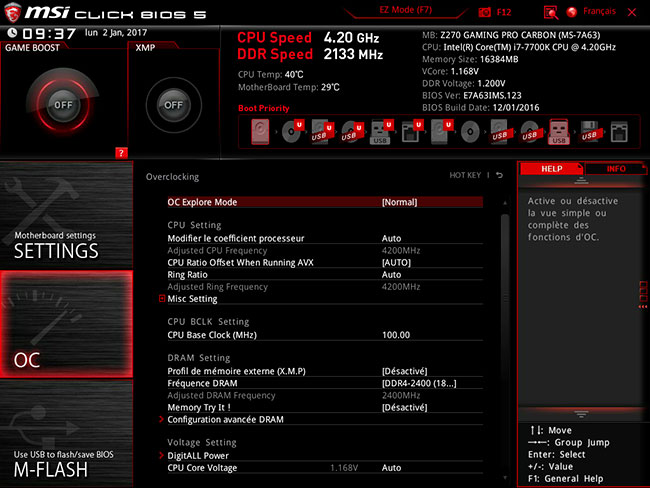Expand the Misc Setting section

click(190, 298)
